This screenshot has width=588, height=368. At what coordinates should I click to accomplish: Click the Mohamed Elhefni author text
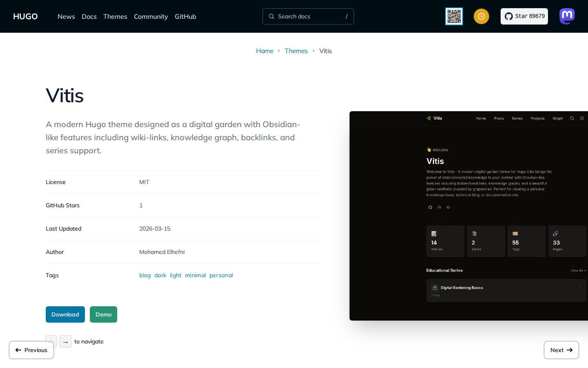coord(162,252)
